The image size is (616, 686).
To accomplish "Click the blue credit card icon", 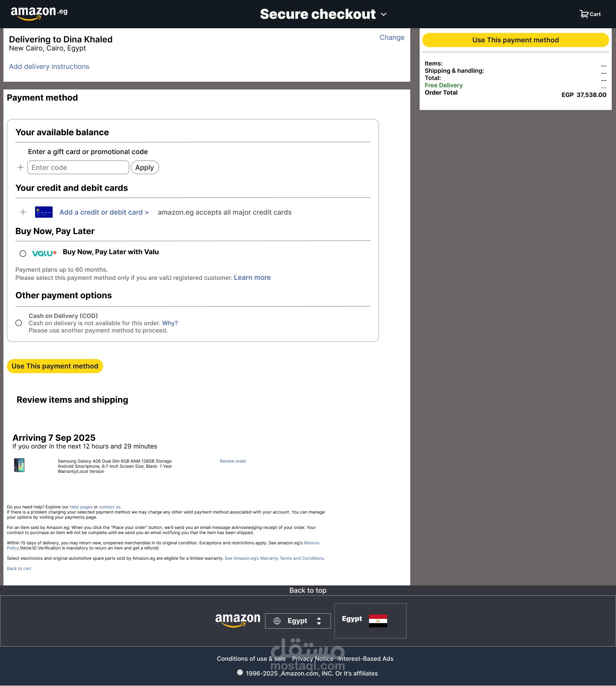I will coord(44,212).
